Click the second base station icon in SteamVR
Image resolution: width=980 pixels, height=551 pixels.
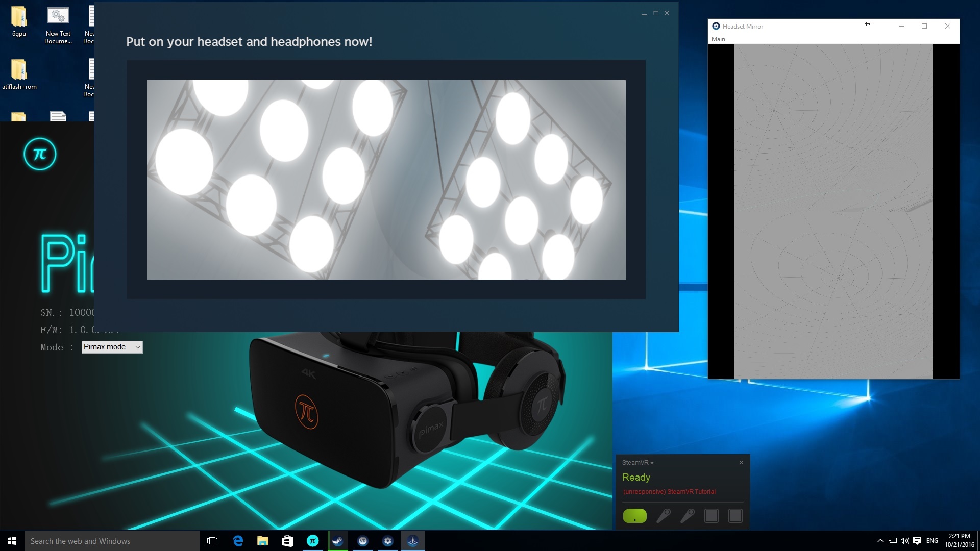click(735, 516)
